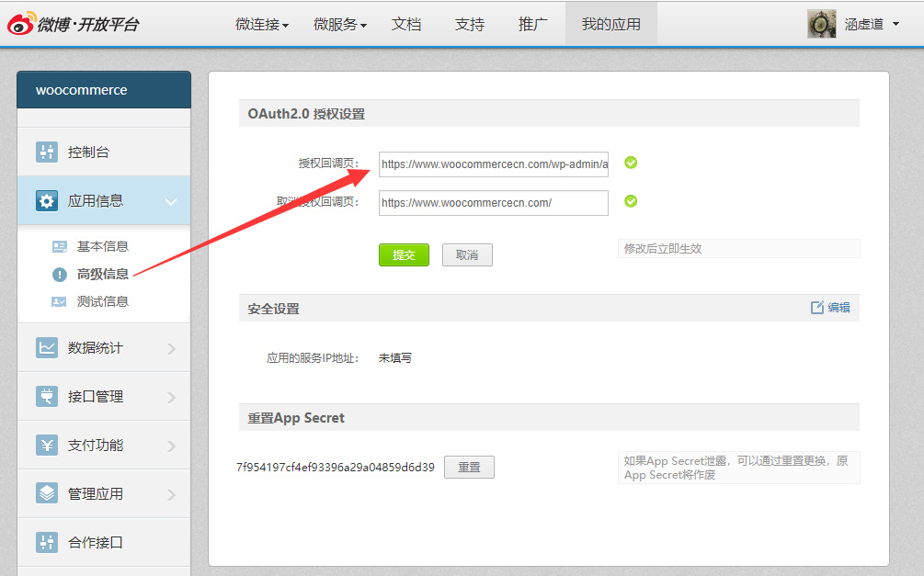The image size is (924, 576).
Task: Open the 控制台 dashboard icon
Action: point(47,152)
